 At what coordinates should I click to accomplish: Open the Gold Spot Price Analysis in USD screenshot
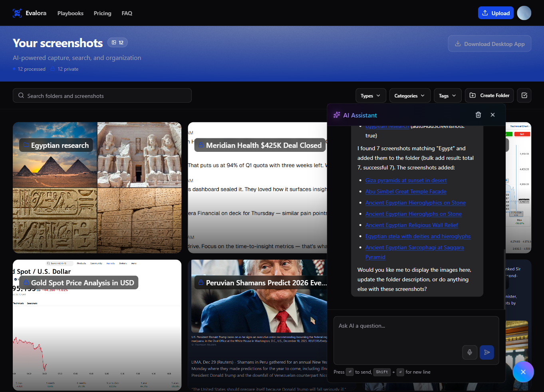point(97,325)
